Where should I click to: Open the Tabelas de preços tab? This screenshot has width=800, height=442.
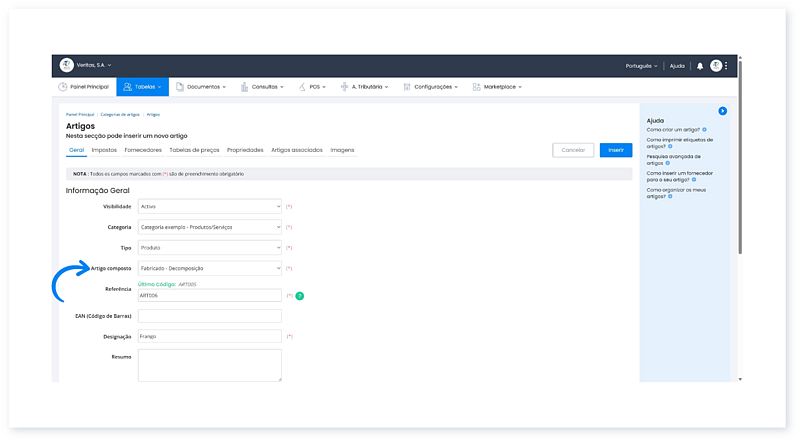194,150
